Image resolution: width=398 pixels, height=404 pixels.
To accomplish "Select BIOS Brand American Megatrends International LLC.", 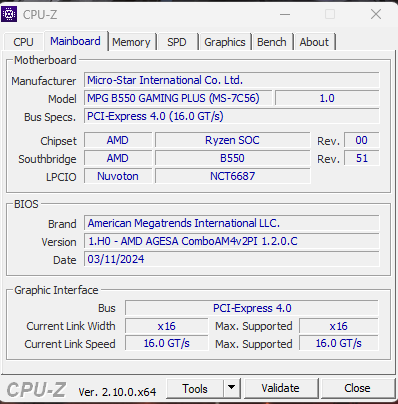I will point(232,223).
